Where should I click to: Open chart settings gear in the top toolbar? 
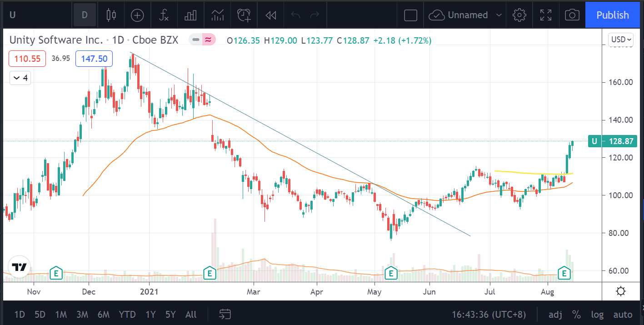click(x=519, y=15)
